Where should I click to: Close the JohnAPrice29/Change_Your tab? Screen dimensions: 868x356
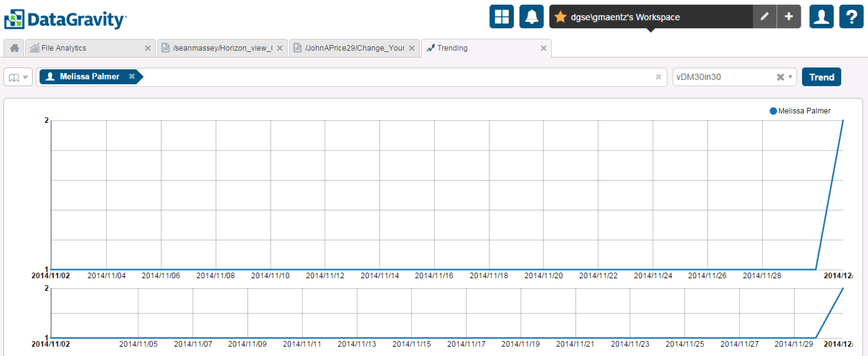coord(411,48)
